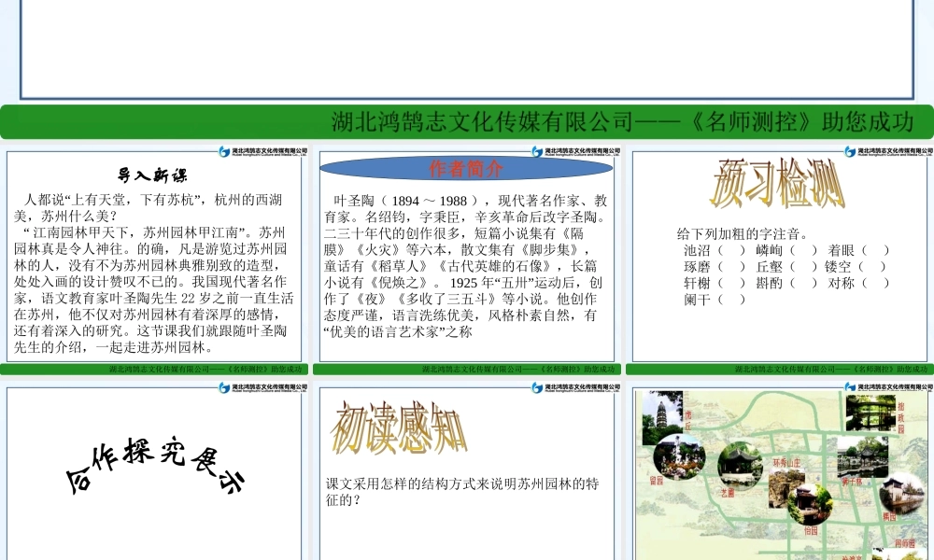Click text 给下列加粗的字注音
The image size is (934, 560).
(743, 234)
